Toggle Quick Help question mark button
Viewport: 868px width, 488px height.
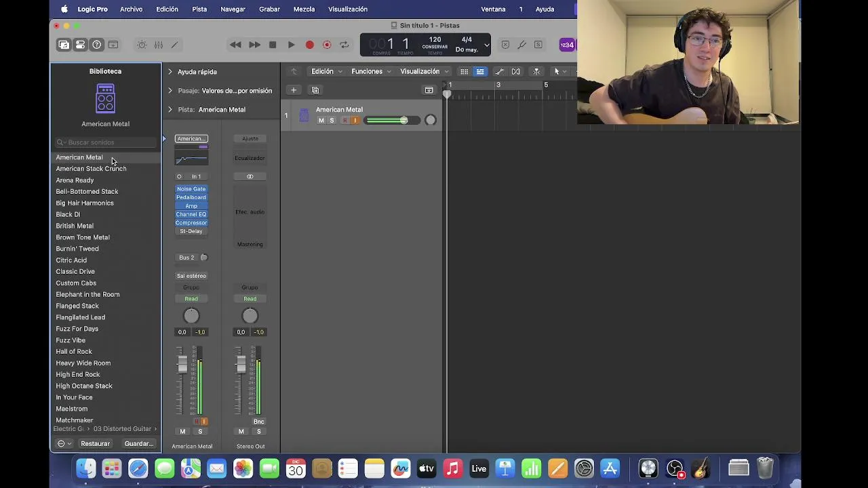(97, 45)
